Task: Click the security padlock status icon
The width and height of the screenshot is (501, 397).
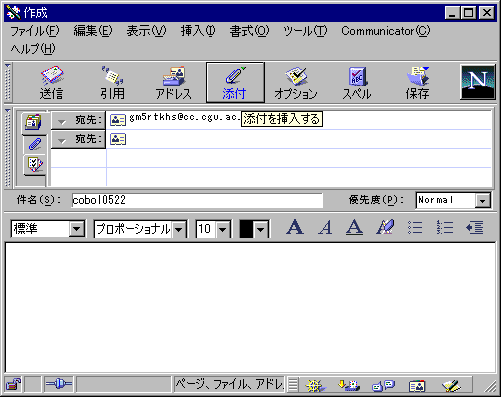Action: click(x=14, y=385)
